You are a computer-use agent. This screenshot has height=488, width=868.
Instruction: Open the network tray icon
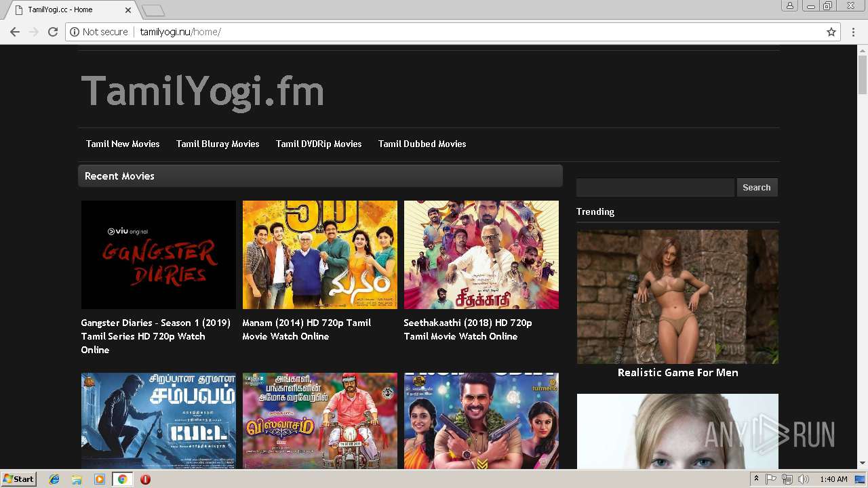click(x=787, y=479)
